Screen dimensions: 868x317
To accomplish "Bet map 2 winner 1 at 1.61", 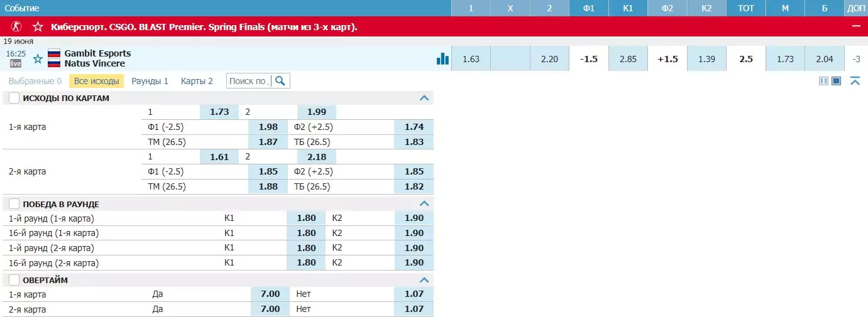I will pos(219,157).
